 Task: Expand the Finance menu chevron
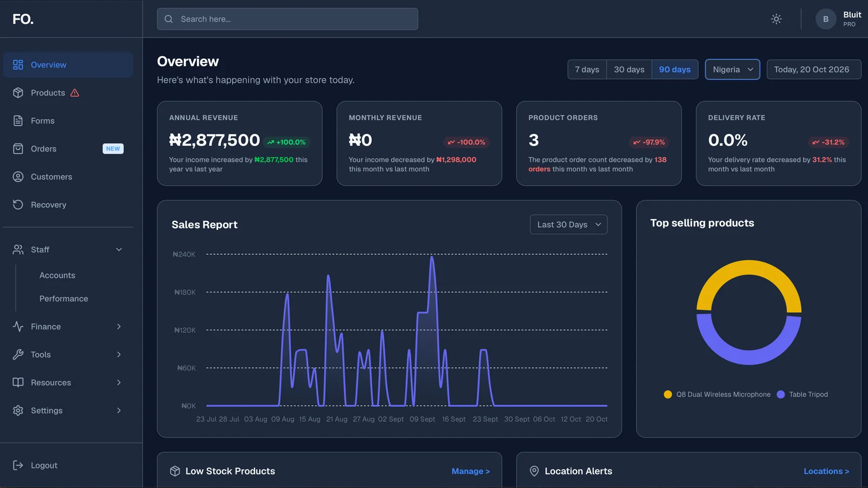point(119,326)
